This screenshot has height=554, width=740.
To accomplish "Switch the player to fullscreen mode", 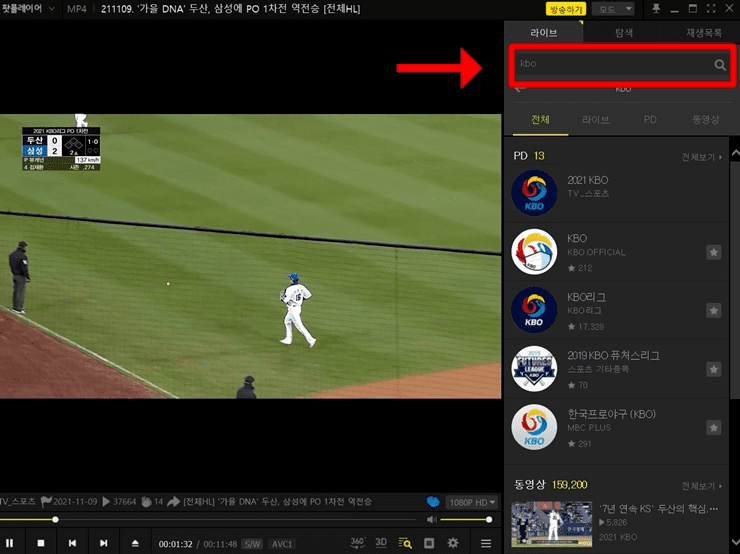I will (x=711, y=8).
